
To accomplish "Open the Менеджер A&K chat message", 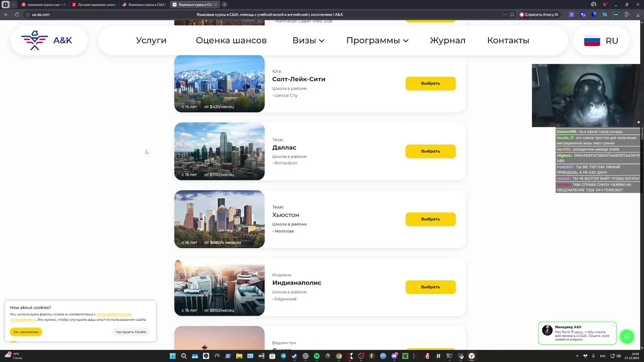I will tap(577, 333).
